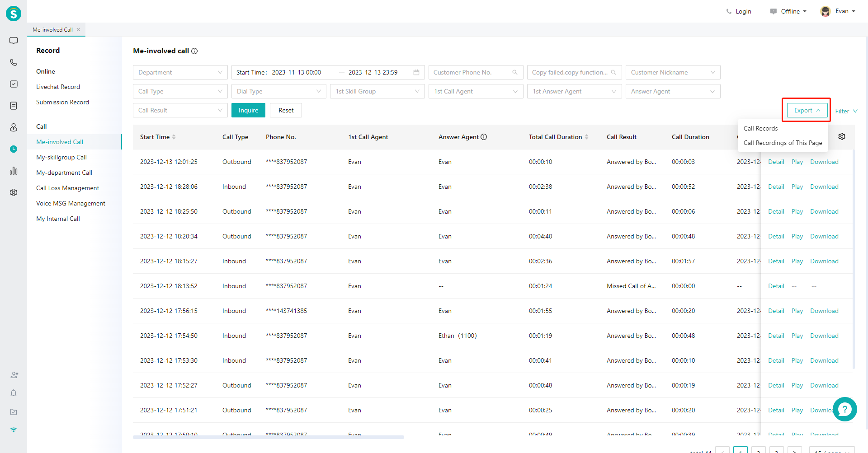This screenshot has width=868, height=453.
Task: Click the calendar icon in Start Time field
Action: [x=416, y=72]
